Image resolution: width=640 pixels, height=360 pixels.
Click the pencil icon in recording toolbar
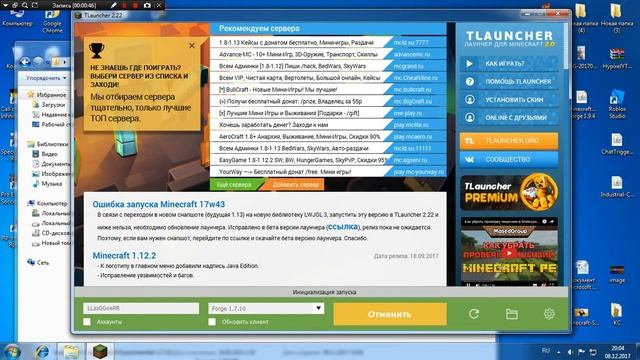[x=114, y=5]
